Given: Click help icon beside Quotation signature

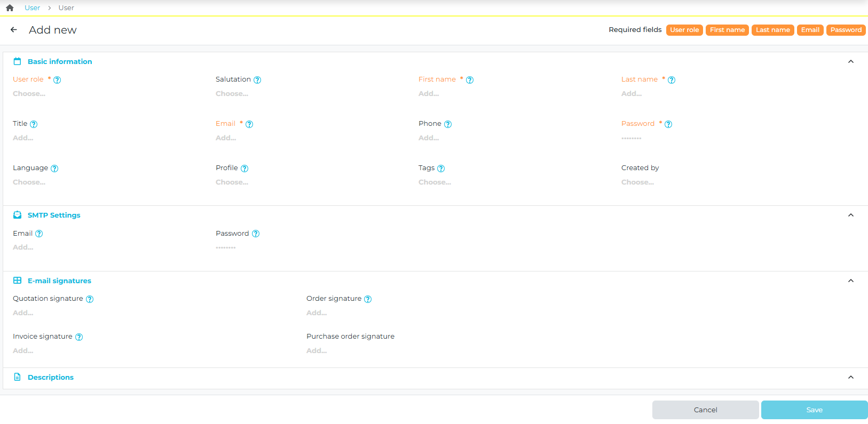Looking at the screenshot, I should (90, 299).
